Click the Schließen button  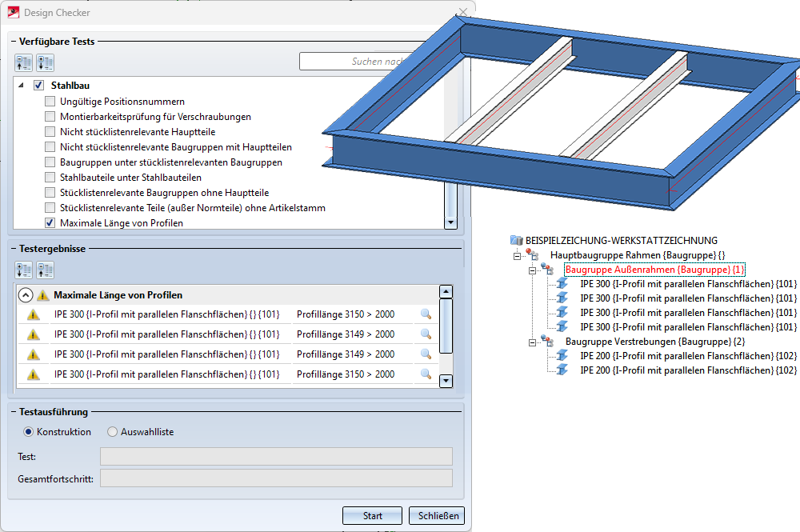coord(436,516)
